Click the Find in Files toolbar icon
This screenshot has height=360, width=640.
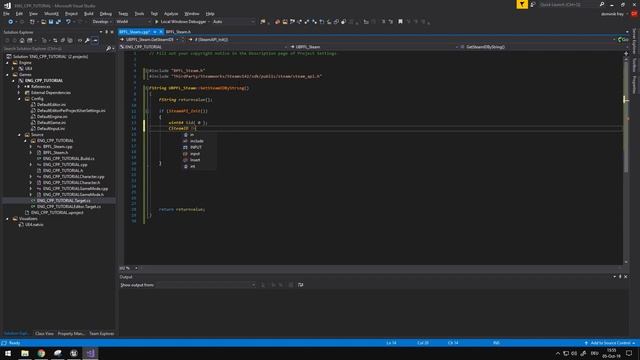click(263, 22)
